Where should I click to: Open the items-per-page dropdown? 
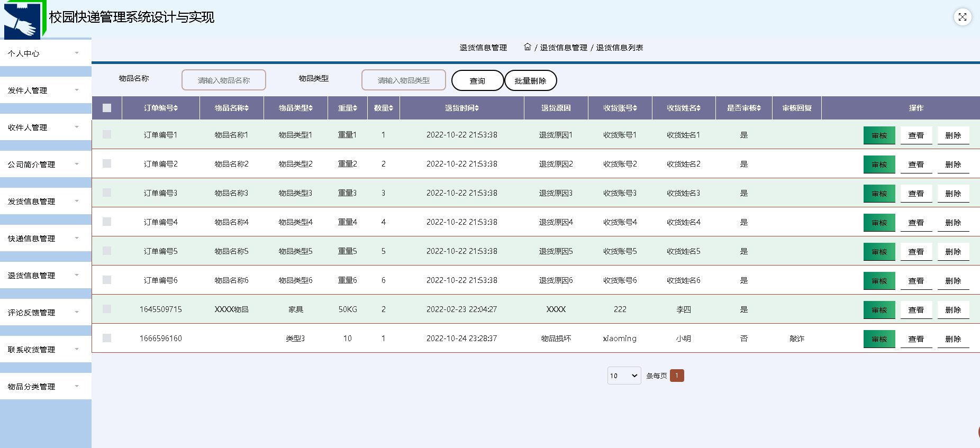[x=624, y=376]
